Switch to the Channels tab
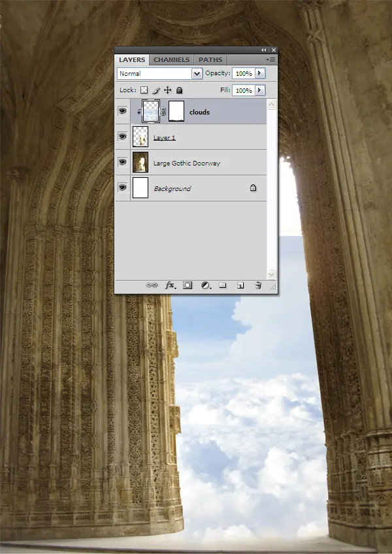 (x=171, y=60)
